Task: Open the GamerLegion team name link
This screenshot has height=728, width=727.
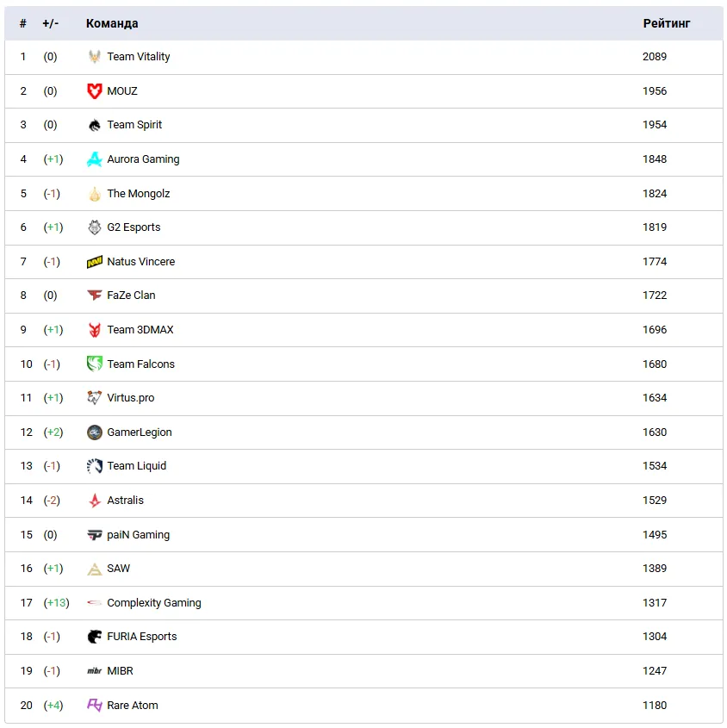Action: click(140, 432)
